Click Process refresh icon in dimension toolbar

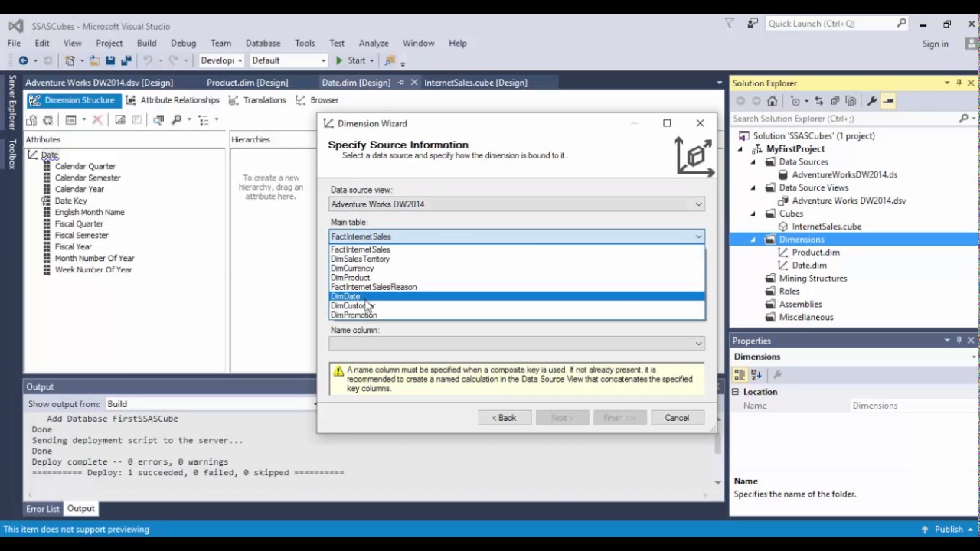click(x=47, y=120)
